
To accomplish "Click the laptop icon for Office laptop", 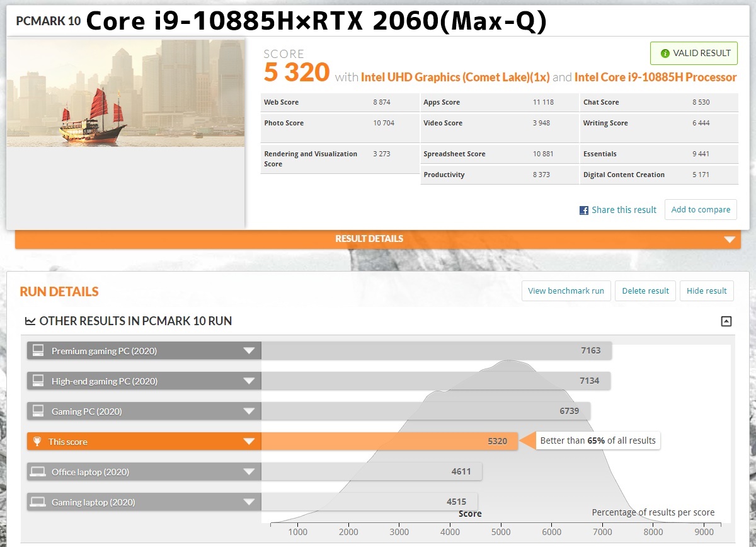I will (38, 472).
